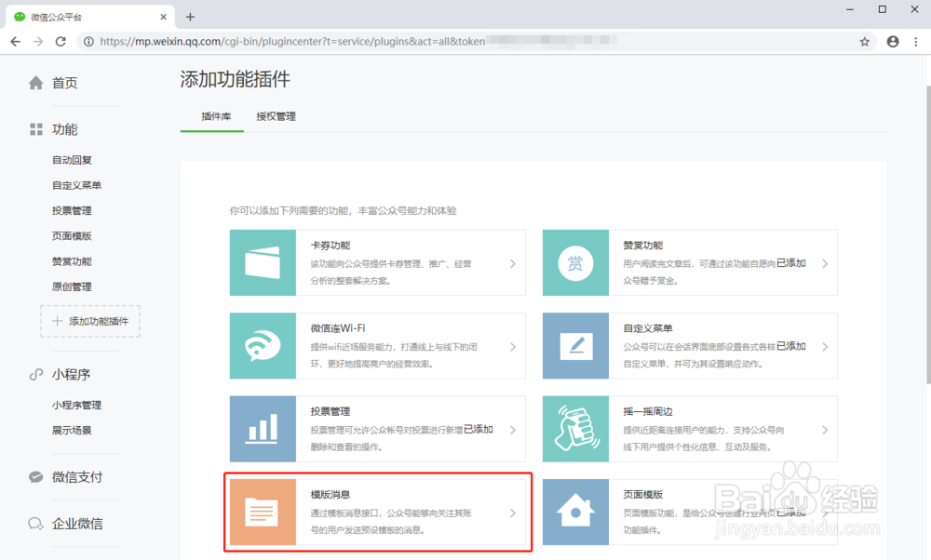This screenshot has height=560, width=931.
Task: Expand the 投票管理 card chevron
Action: point(513,430)
